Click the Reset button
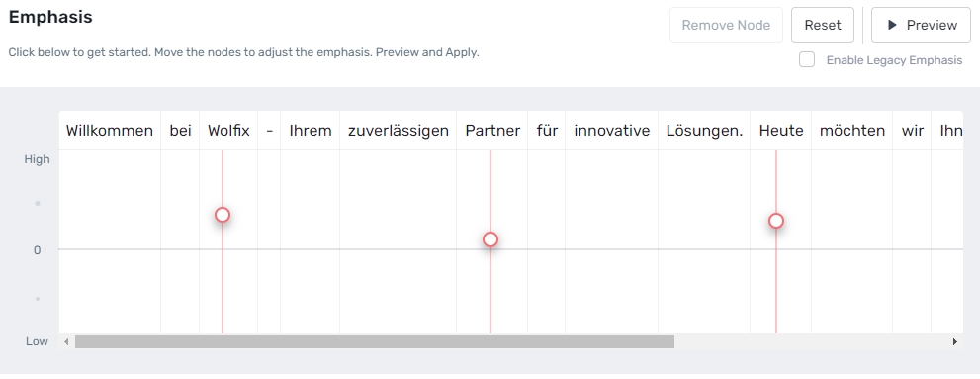Viewport: 980px width, 379px height. 823,25
